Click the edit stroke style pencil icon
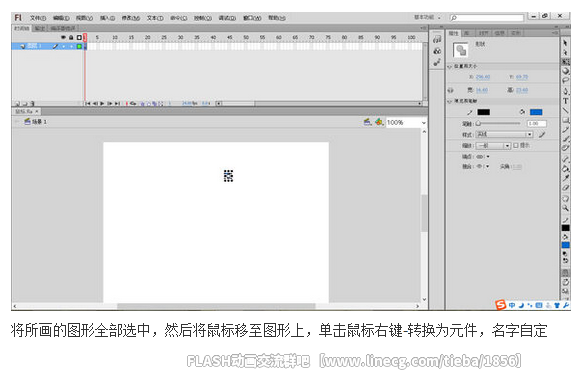The width and height of the screenshot is (573, 380). click(542, 134)
